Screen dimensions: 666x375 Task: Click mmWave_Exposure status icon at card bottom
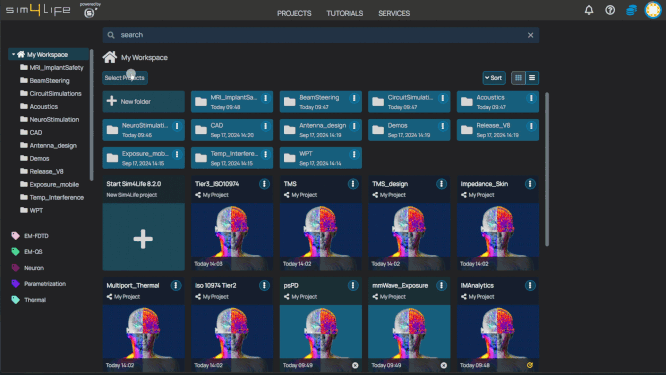pos(443,365)
